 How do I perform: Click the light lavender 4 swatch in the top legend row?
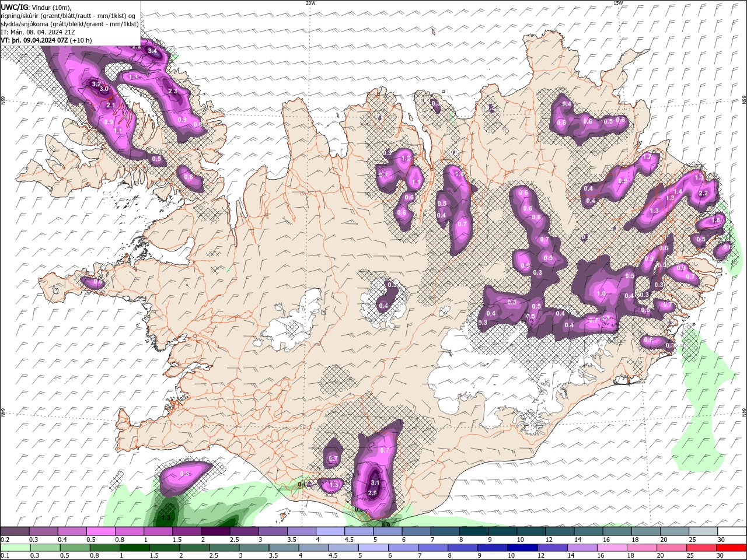(330, 531)
